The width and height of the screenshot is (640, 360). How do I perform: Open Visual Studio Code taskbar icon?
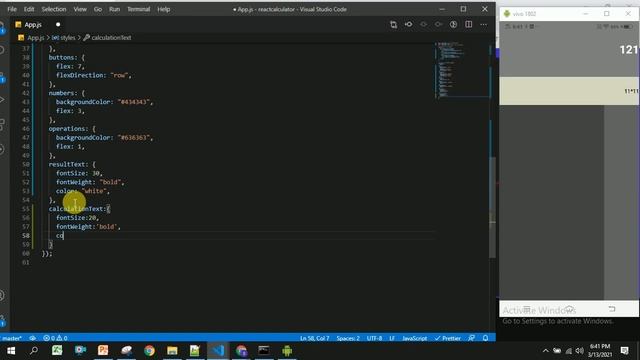pos(218,351)
